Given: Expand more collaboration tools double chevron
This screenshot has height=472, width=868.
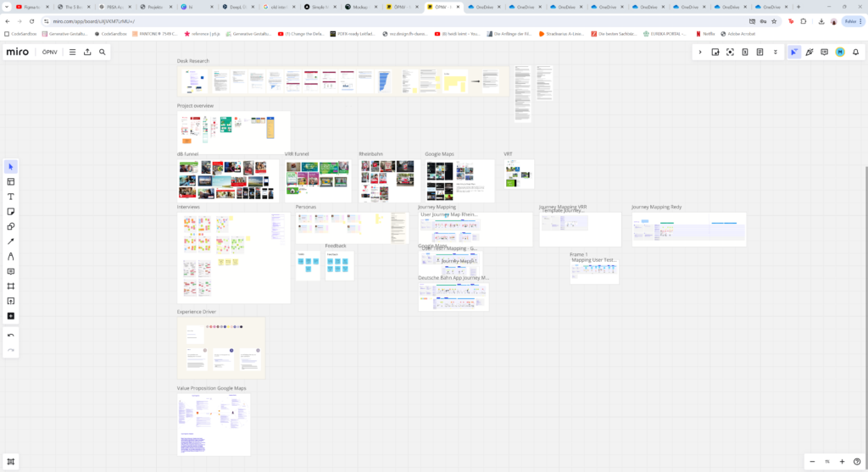Looking at the screenshot, I should coord(775,52).
